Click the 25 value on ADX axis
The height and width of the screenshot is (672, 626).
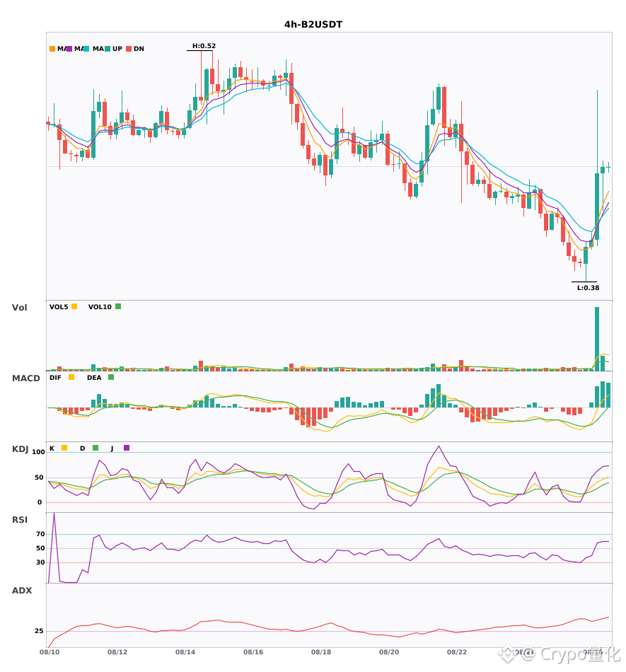tap(39, 631)
